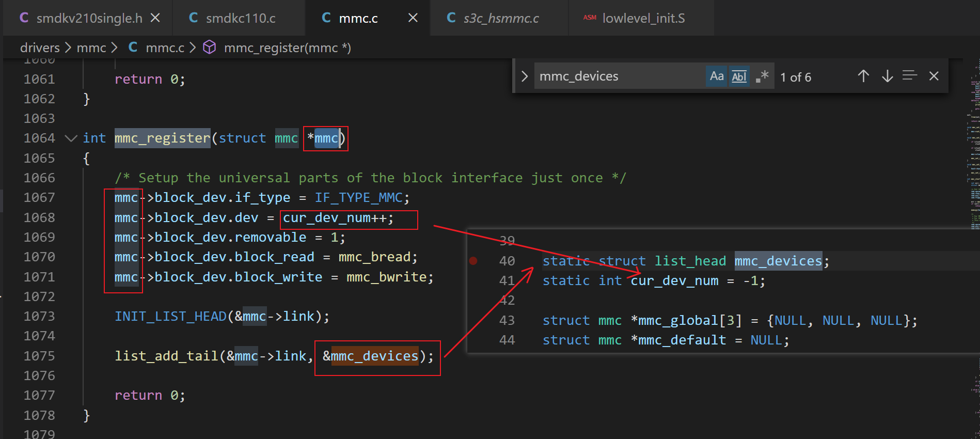Click line number 1075 in the gutter
Viewport: 980px width, 439px height.
click(39, 356)
